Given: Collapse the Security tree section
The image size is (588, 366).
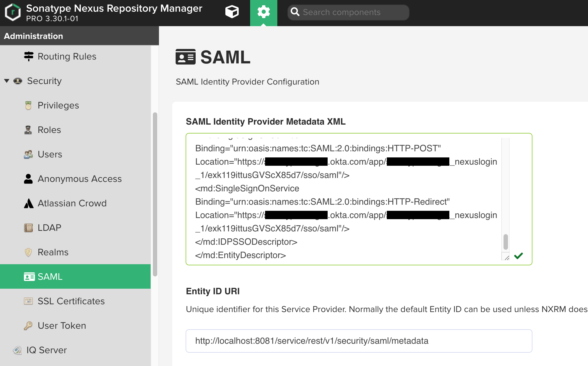Looking at the screenshot, I should coord(7,81).
